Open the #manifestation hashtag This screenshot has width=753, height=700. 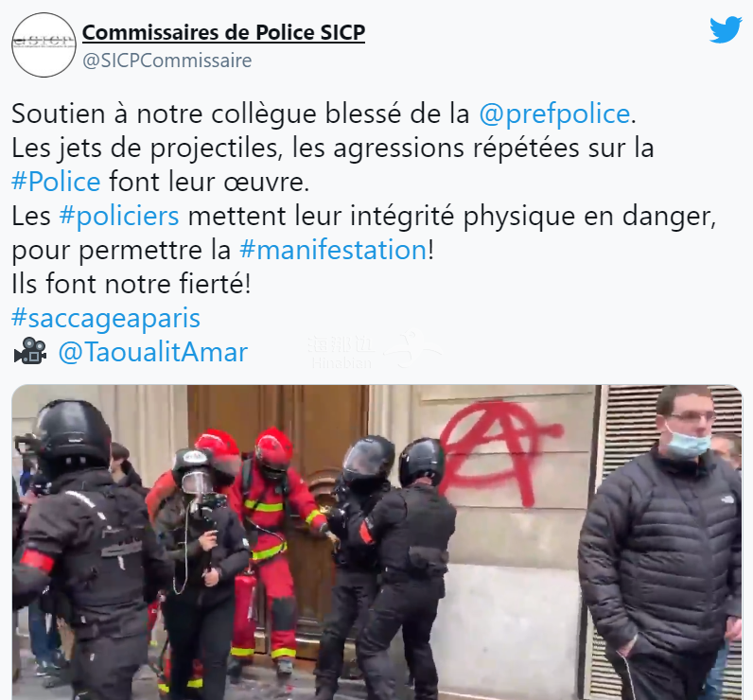[333, 250]
